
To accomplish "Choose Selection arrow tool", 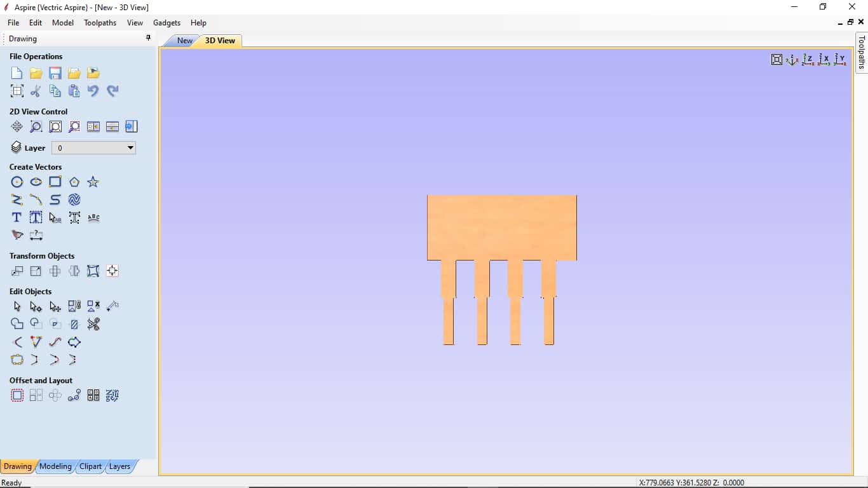I will [x=17, y=307].
